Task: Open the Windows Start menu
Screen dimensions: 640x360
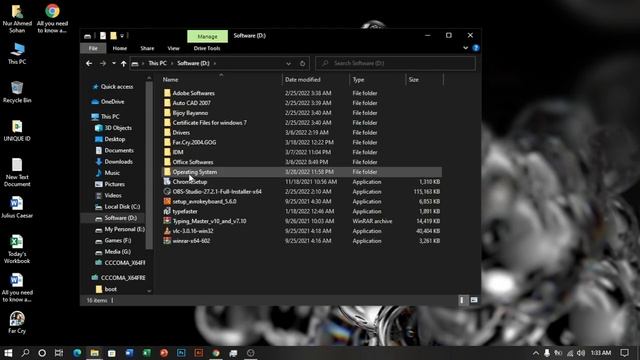Action: [8, 353]
